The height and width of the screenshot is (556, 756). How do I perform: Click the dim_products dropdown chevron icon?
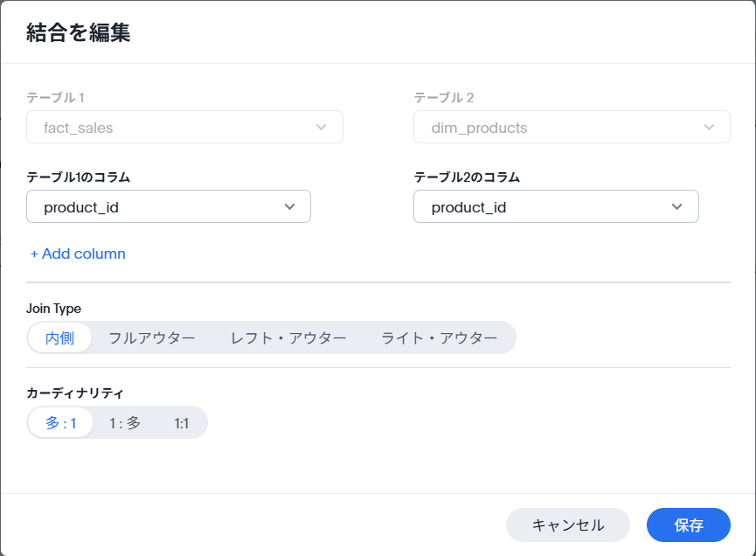[709, 128]
